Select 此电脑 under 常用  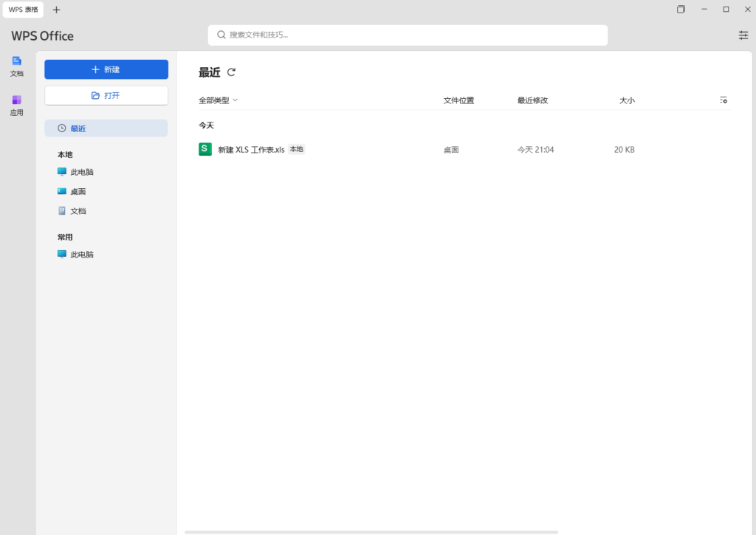coord(81,255)
